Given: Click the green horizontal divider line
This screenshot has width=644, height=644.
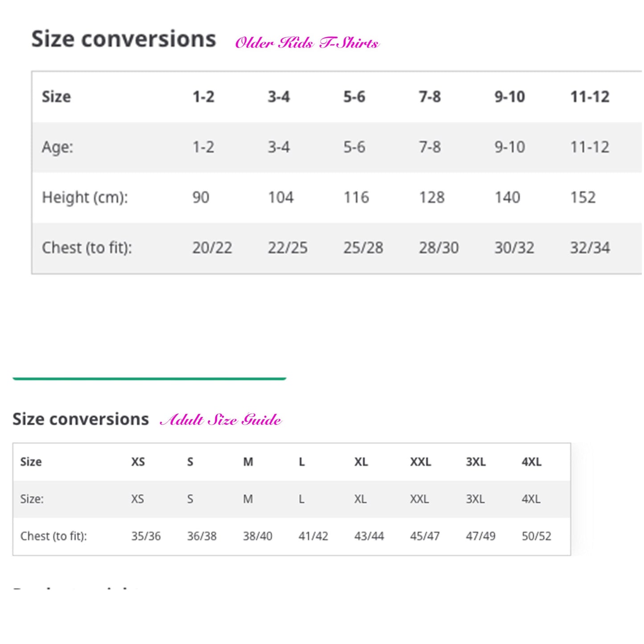Looking at the screenshot, I should pos(149,379).
